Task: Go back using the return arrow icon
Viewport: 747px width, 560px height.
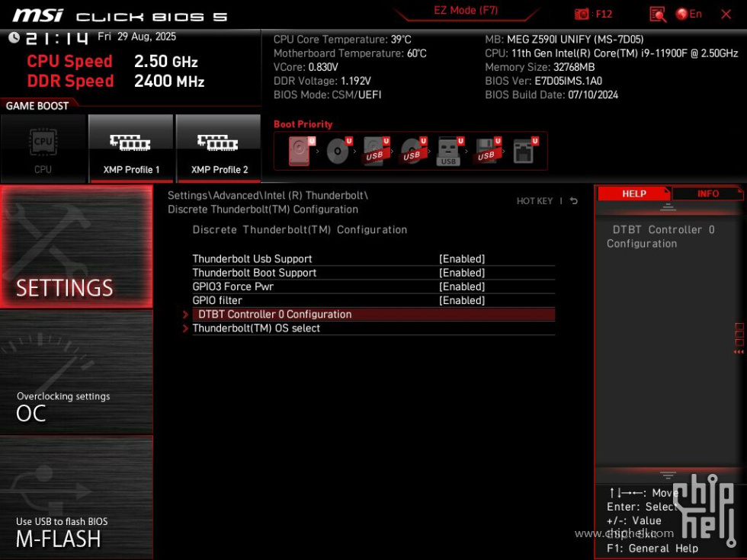Action: [574, 201]
